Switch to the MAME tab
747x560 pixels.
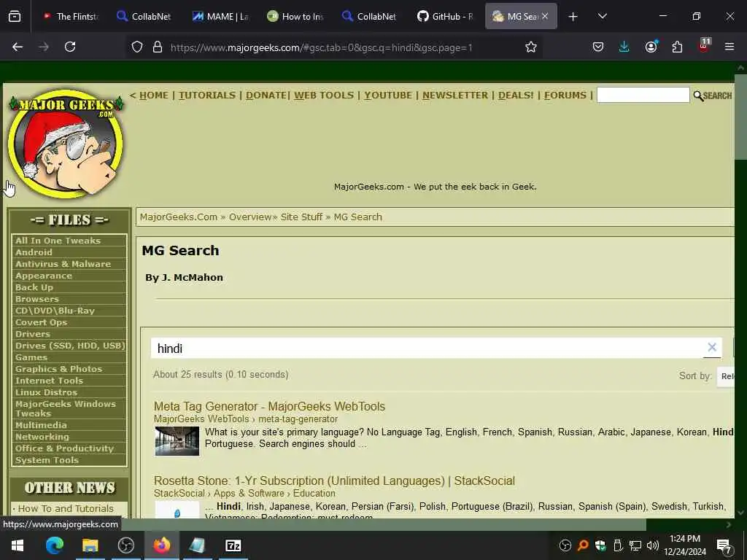tap(220, 16)
